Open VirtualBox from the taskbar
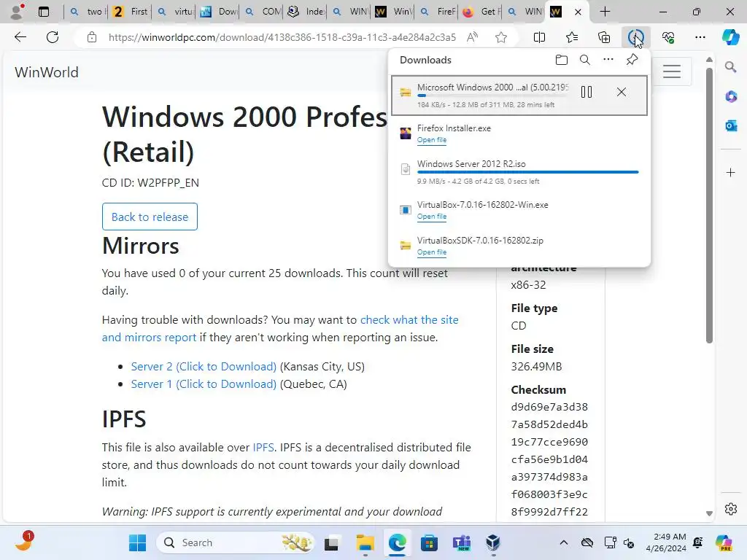This screenshot has height=560, width=747. point(493,542)
